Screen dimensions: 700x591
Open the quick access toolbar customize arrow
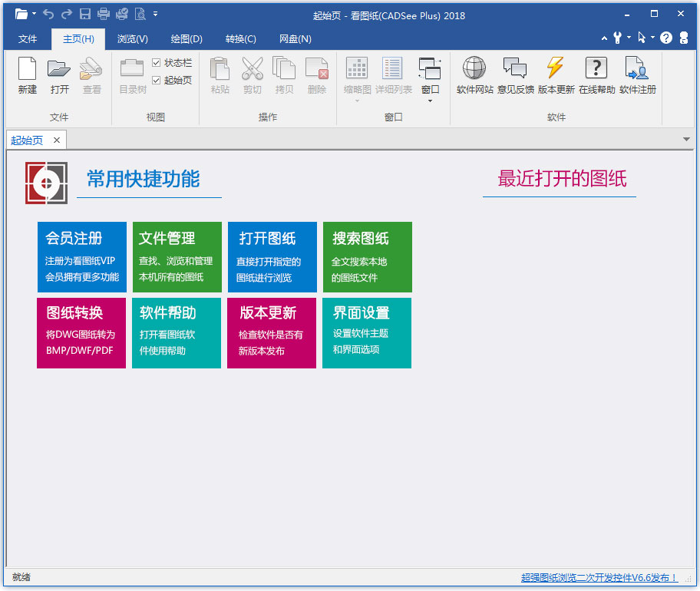coord(156,15)
